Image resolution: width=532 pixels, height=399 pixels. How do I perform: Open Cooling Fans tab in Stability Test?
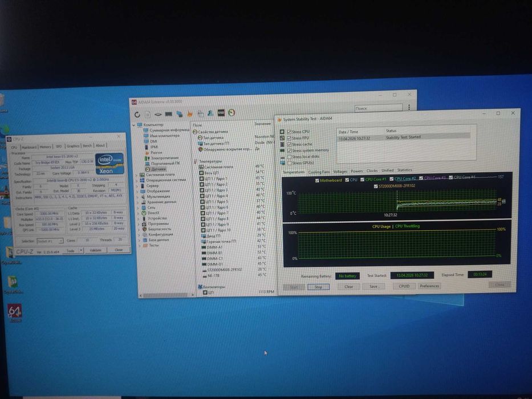point(319,172)
